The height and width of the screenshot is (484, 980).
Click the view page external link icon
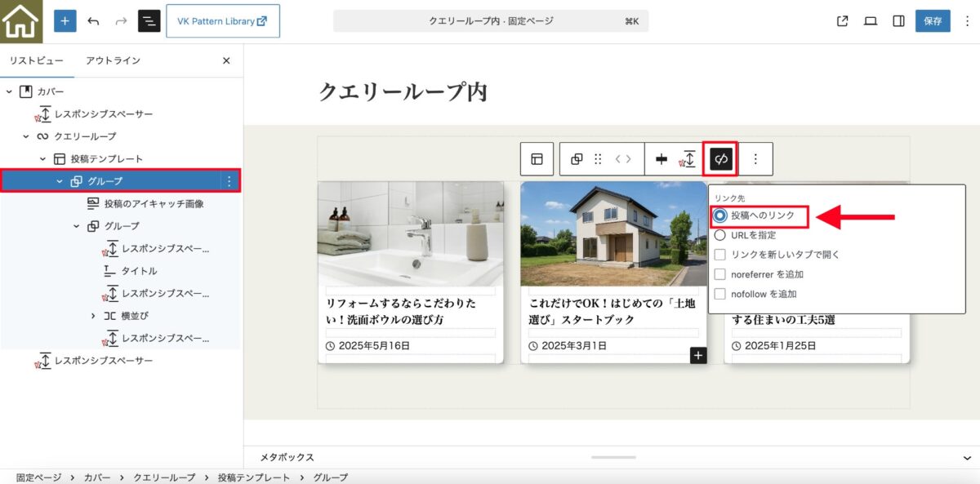pos(843,21)
